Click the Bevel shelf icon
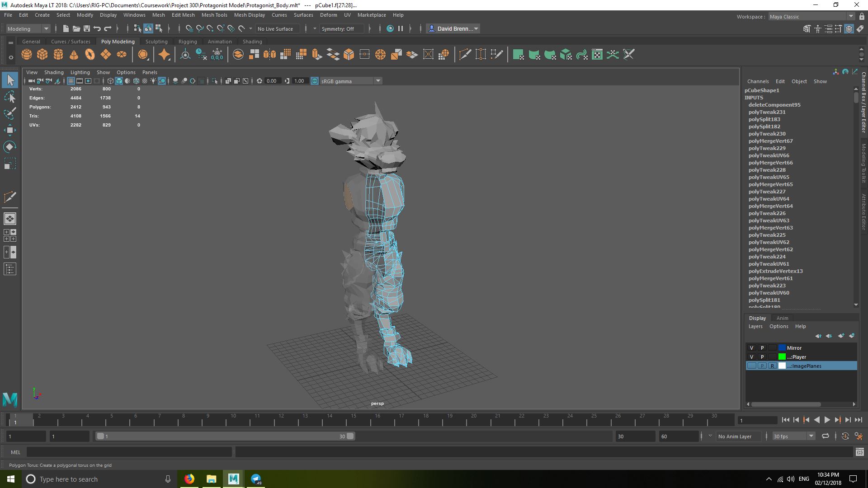 pos(349,55)
